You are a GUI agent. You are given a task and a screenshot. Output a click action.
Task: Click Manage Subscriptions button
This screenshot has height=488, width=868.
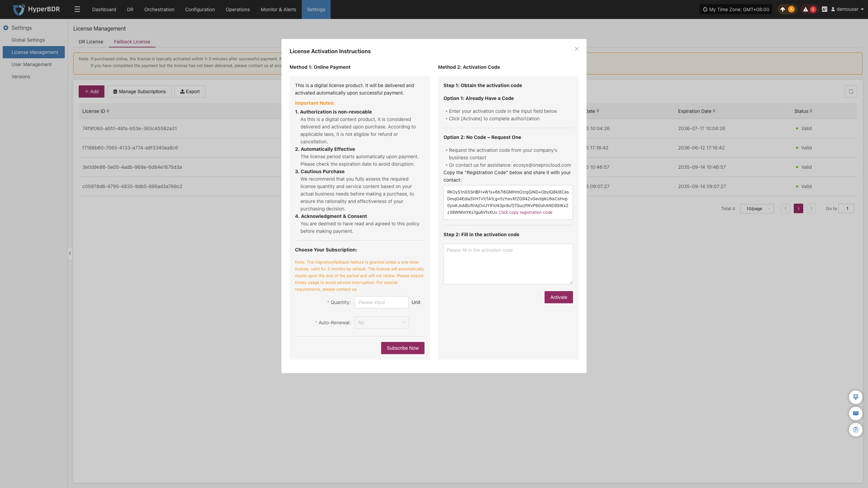[x=139, y=91]
